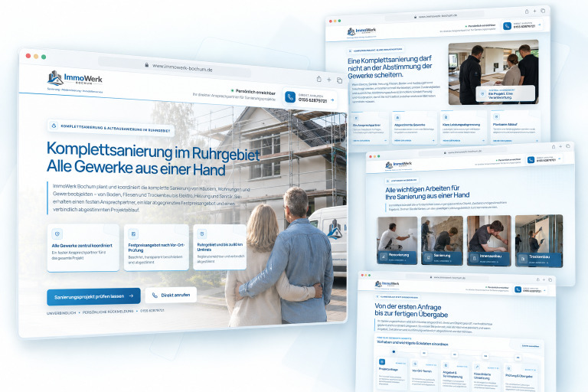Click lock icon in front window address bar
The image size is (588, 392).
coord(147,64)
